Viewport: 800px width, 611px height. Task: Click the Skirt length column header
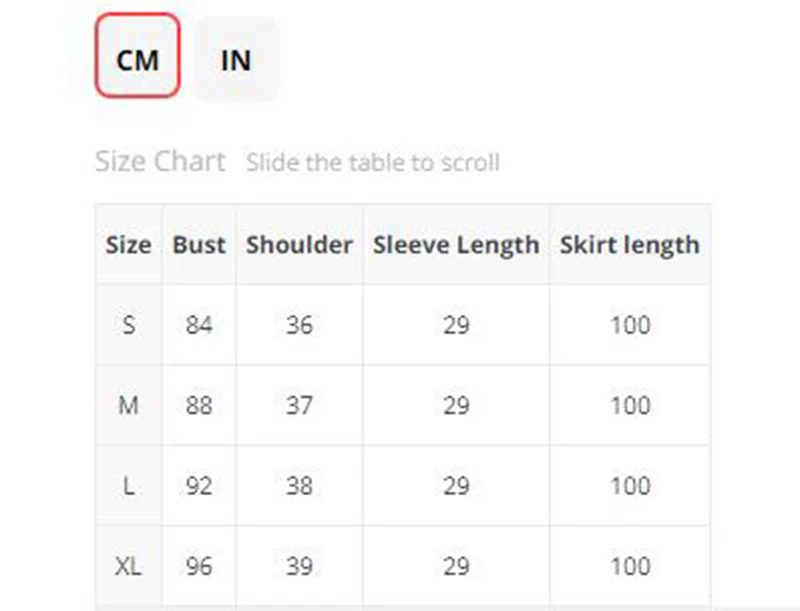(630, 245)
